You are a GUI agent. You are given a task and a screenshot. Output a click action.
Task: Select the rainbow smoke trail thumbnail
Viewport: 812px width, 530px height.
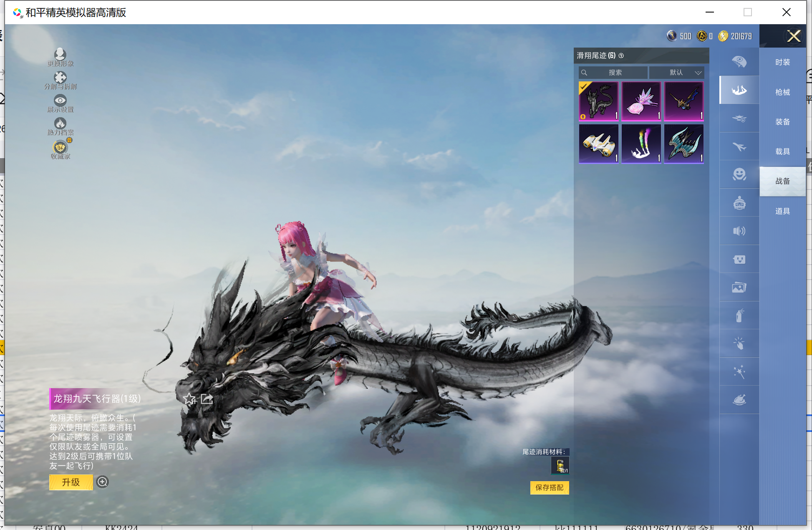[x=641, y=144]
